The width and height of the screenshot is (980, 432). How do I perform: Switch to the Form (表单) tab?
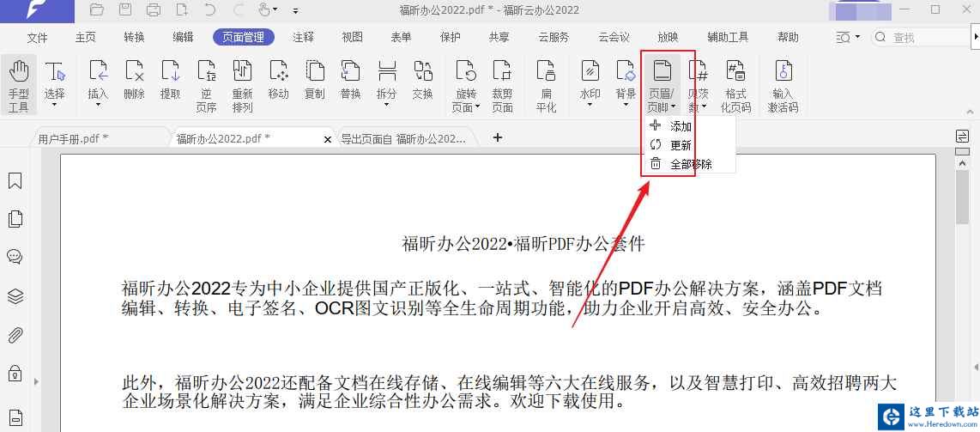(x=401, y=38)
